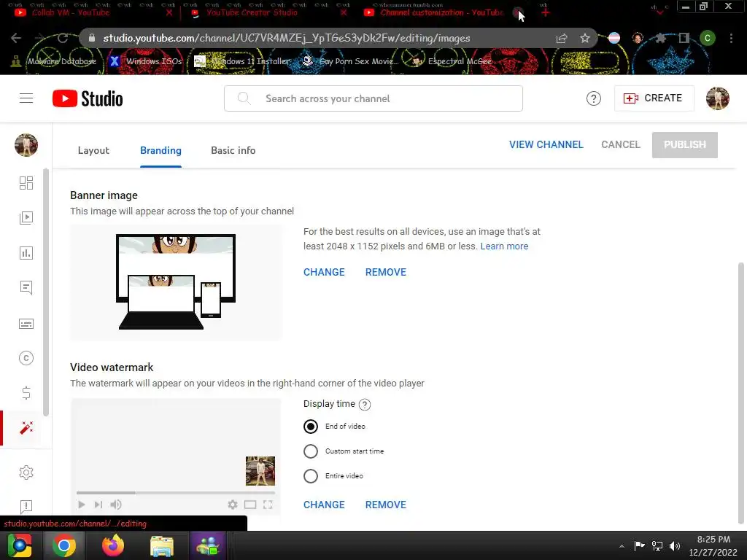Open Espectral McGee bookmark
Image resolution: width=747 pixels, height=560 pixels.
click(x=451, y=61)
